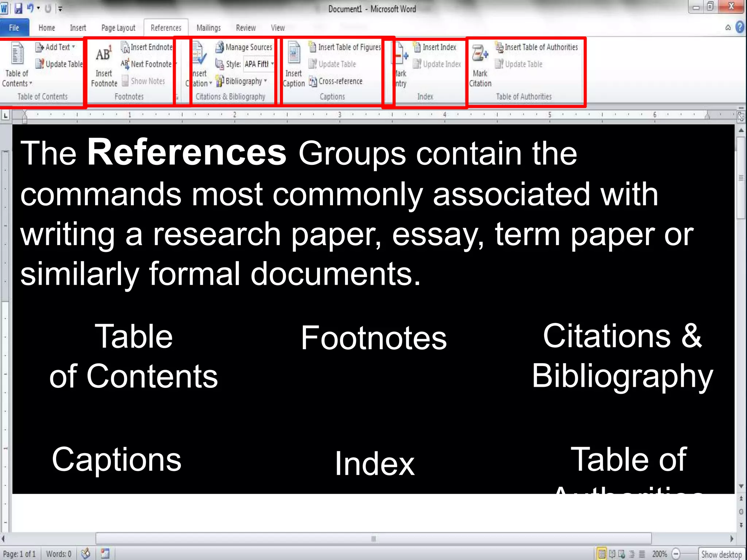Click the Undo arrow icon

click(x=30, y=8)
